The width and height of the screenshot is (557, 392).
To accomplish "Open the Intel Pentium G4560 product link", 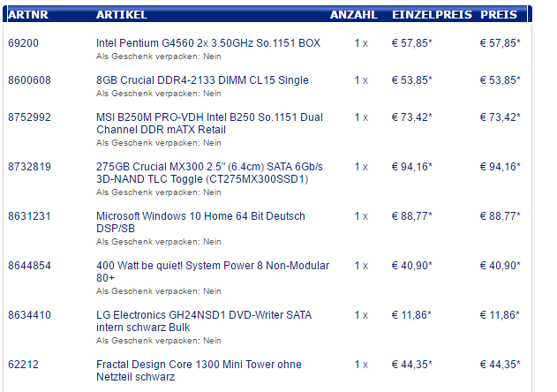I will pyautogui.click(x=208, y=43).
